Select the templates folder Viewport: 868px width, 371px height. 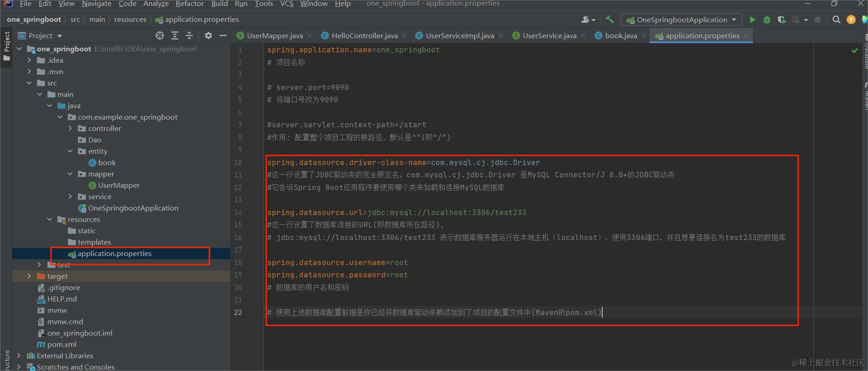pyautogui.click(x=89, y=242)
